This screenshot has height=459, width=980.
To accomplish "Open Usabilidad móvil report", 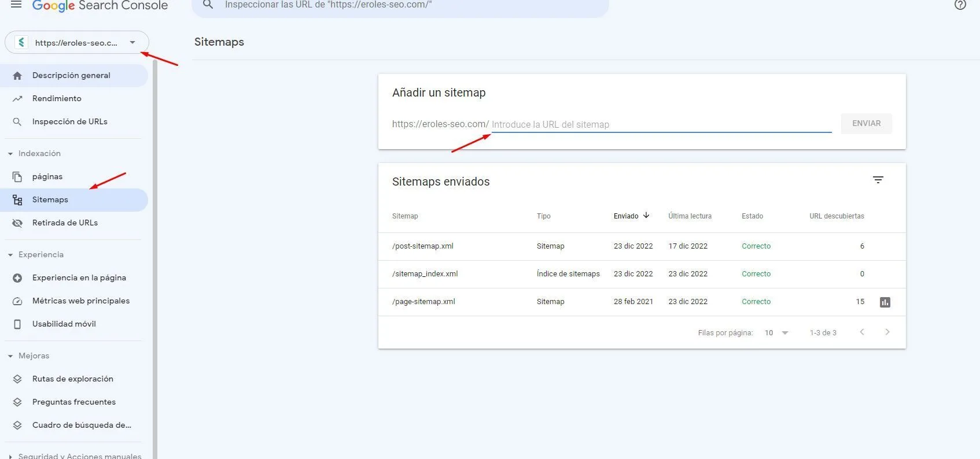I will 74,324.
